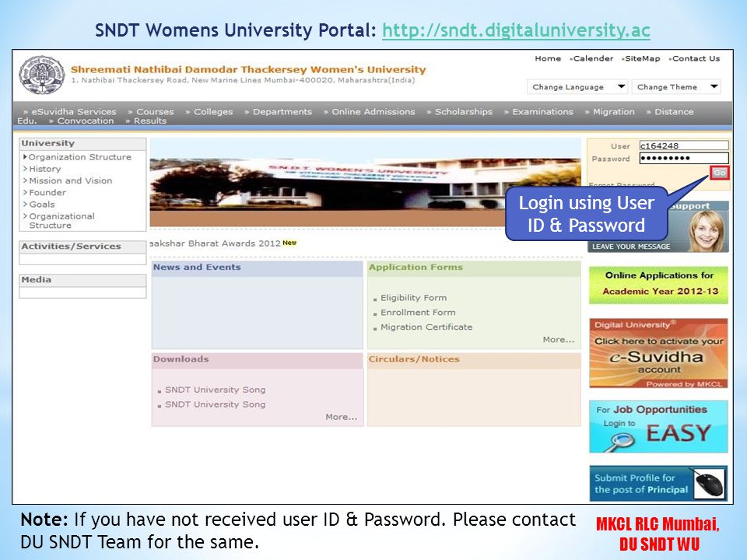
Task: Select the Downloads section header
Action: point(258,359)
